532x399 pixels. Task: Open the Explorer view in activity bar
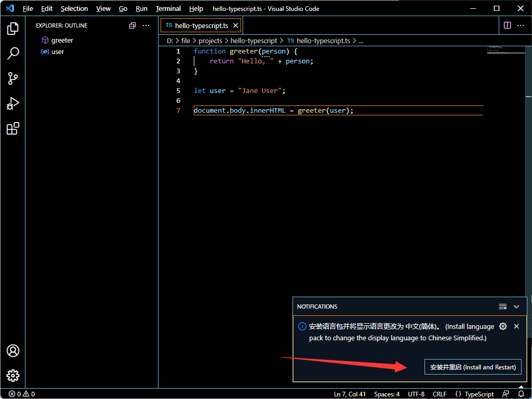tap(13, 29)
